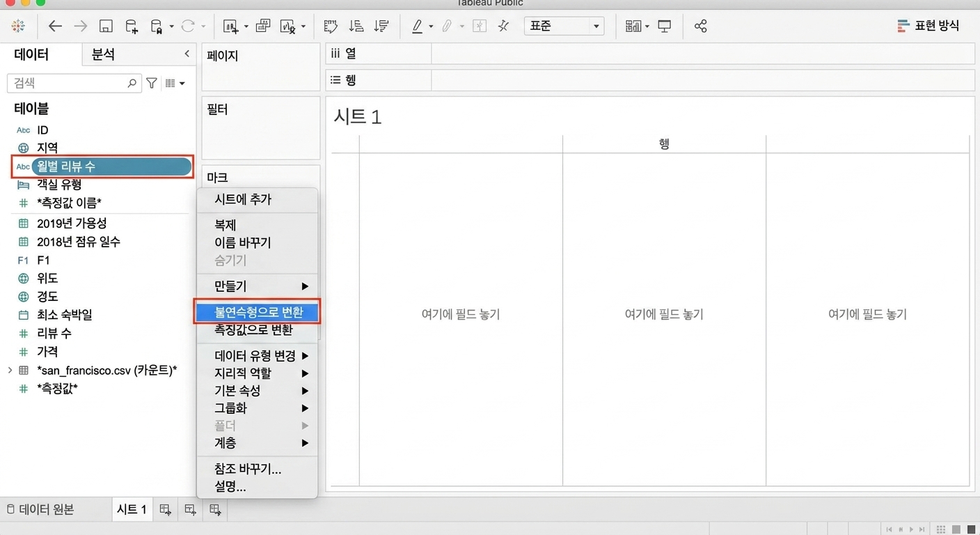Collapse the data pane with chevron
This screenshot has height=535, width=980.
tap(187, 54)
